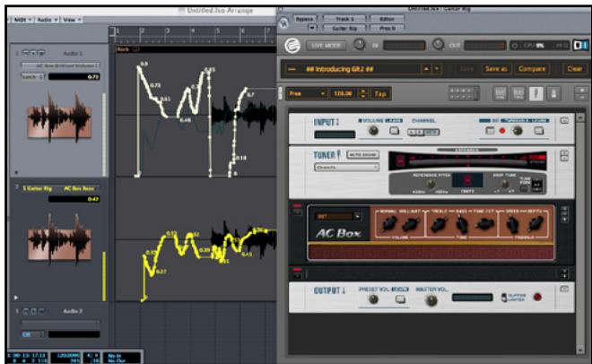The width and height of the screenshot is (592, 364).
Task: Click the automation value field 0.73
Action: pyautogui.click(x=74, y=76)
